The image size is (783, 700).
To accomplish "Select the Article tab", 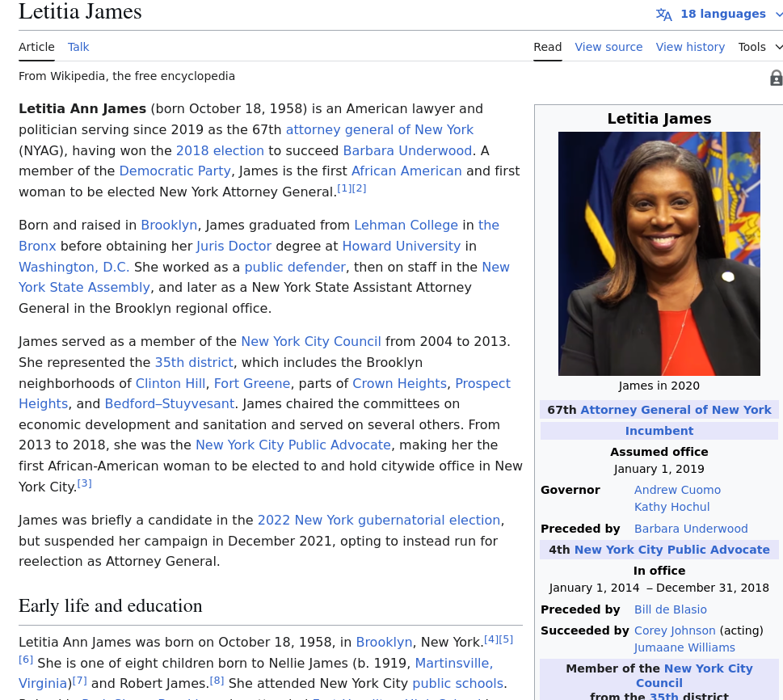I will pos(36,47).
